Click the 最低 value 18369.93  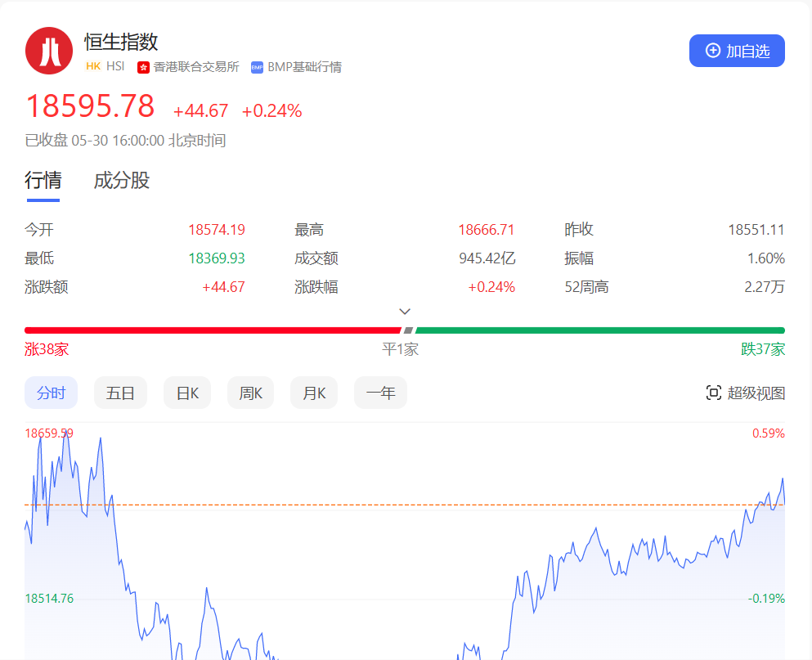tap(217, 258)
